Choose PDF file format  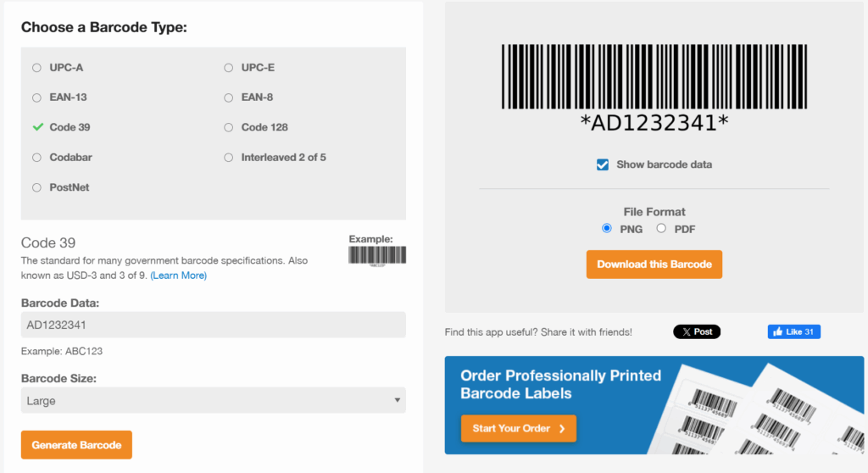(661, 229)
